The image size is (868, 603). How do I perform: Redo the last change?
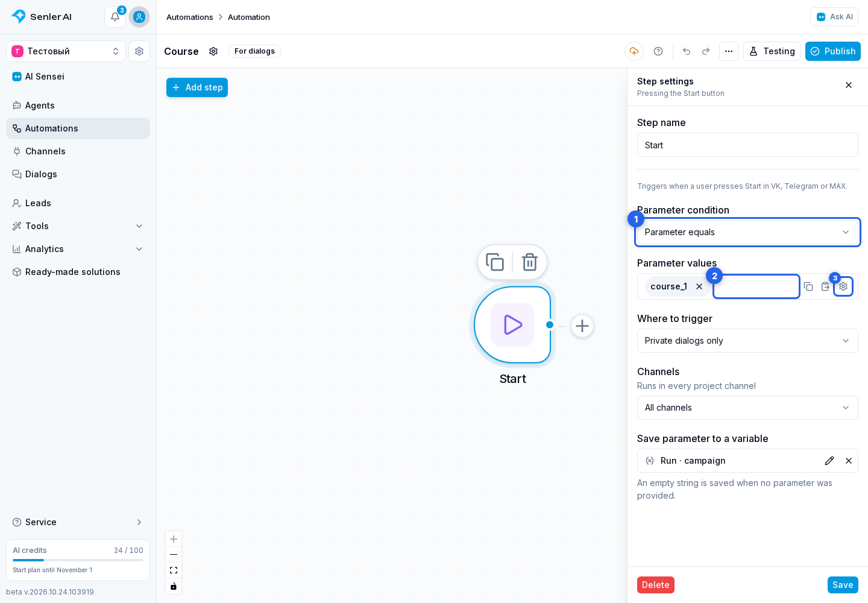coord(706,51)
